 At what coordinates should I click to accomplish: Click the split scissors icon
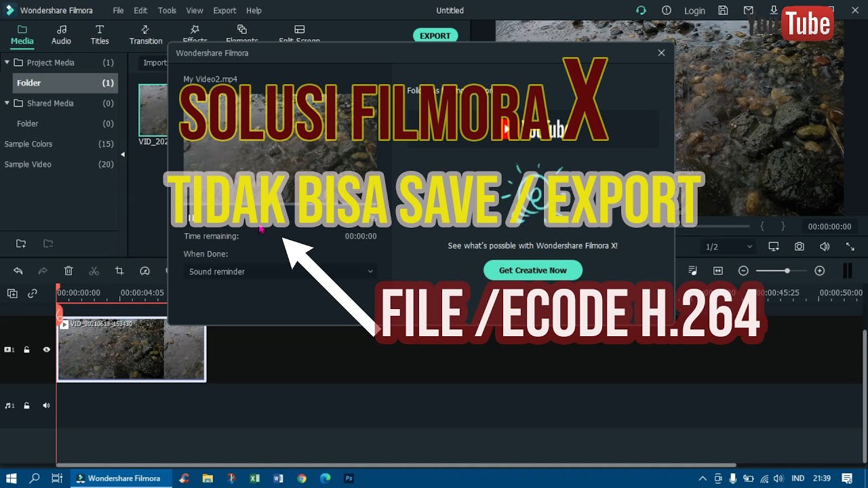(94, 271)
